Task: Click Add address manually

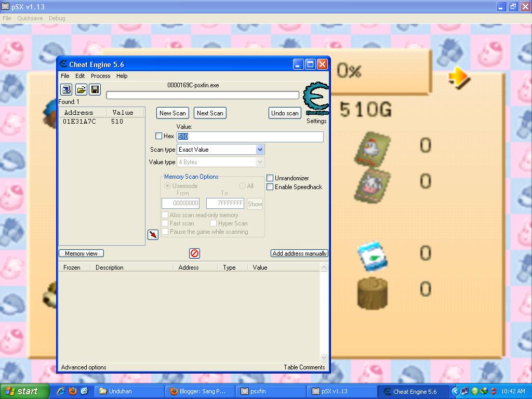Action: click(299, 253)
